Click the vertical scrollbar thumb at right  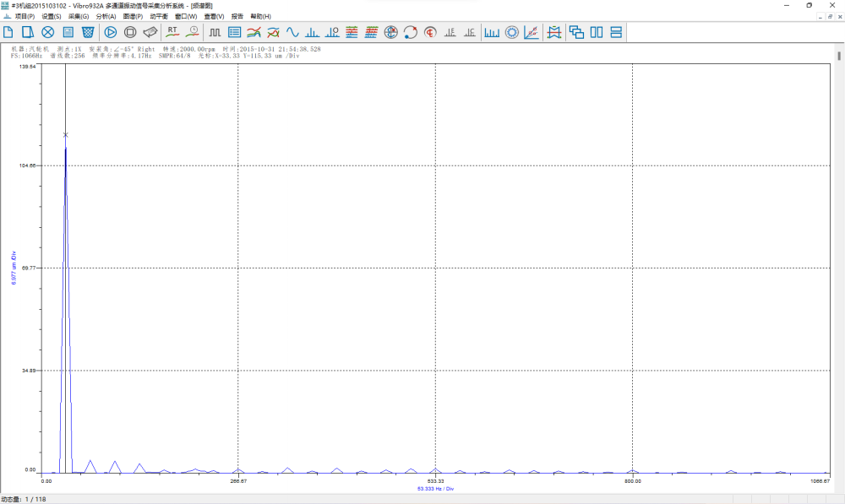click(x=839, y=56)
